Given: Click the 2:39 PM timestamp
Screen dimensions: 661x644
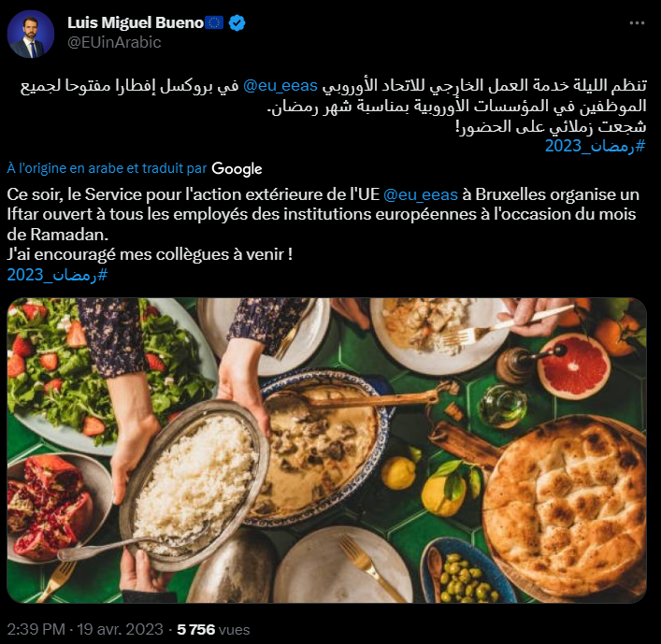Looking at the screenshot, I should pos(36,629).
